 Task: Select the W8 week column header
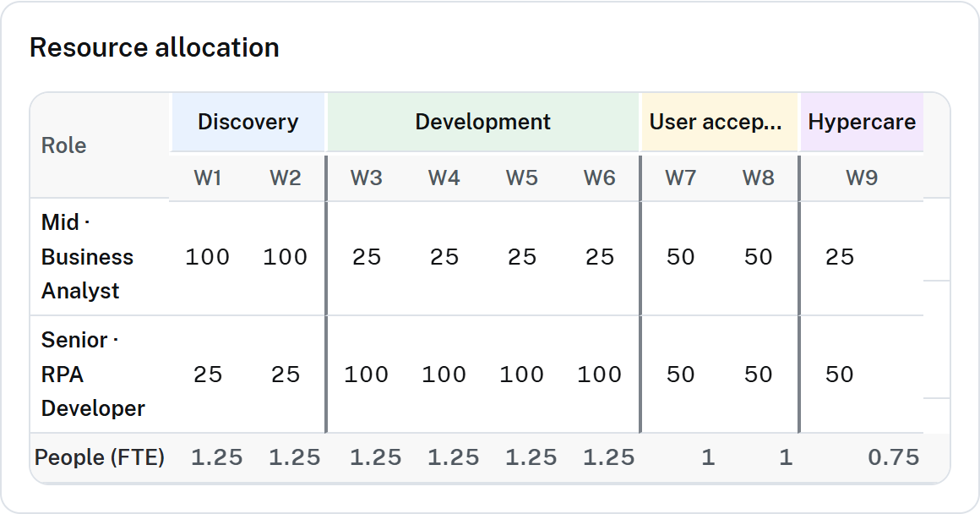click(x=759, y=178)
